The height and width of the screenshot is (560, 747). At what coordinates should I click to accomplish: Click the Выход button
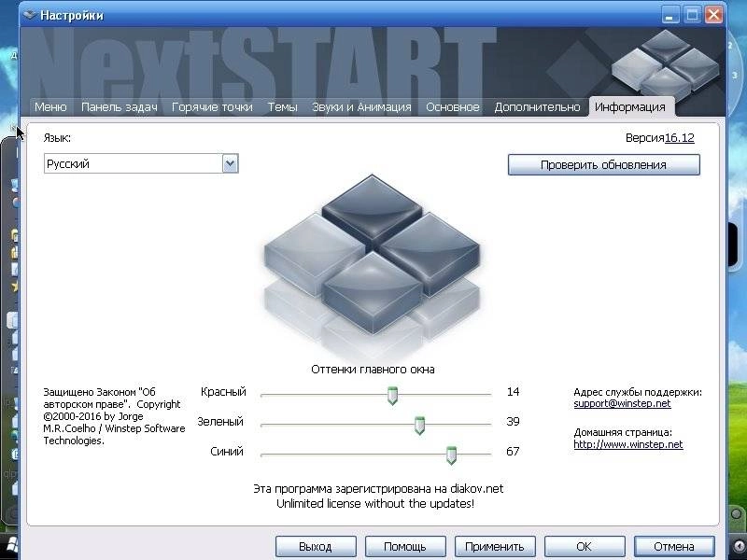316,546
